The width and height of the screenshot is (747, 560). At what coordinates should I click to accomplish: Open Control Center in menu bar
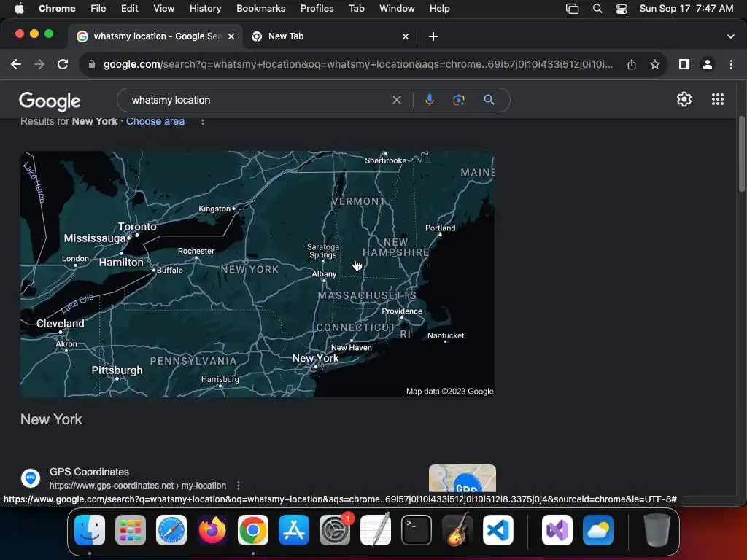point(622,9)
